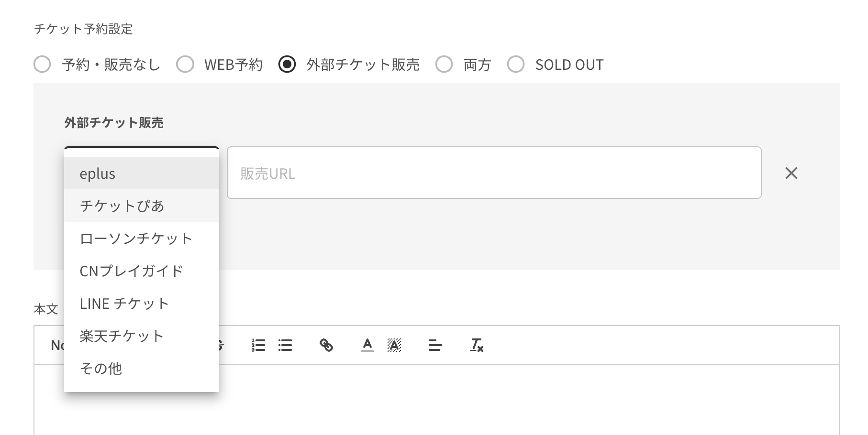The width and height of the screenshot is (868, 435).
Task: Select the SOLD OUT radio button
Action: [516, 64]
